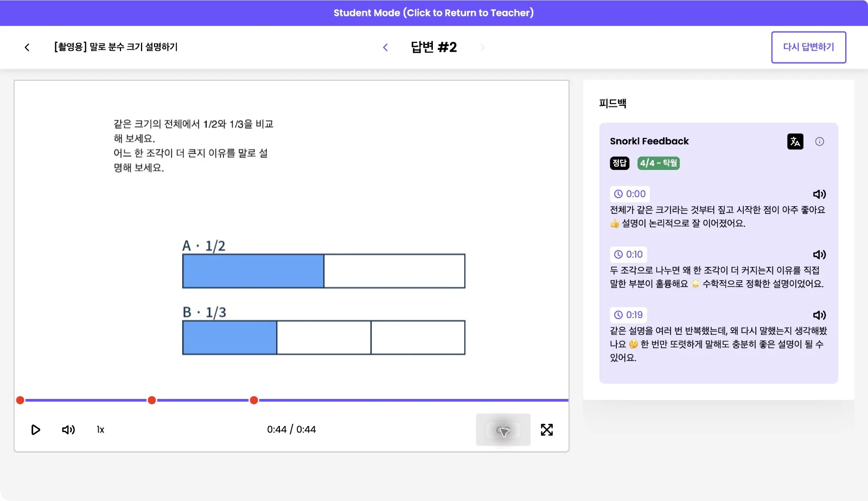Click the B · 1/3 fraction bar
The width and height of the screenshot is (868, 501).
click(x=324, y=338)
